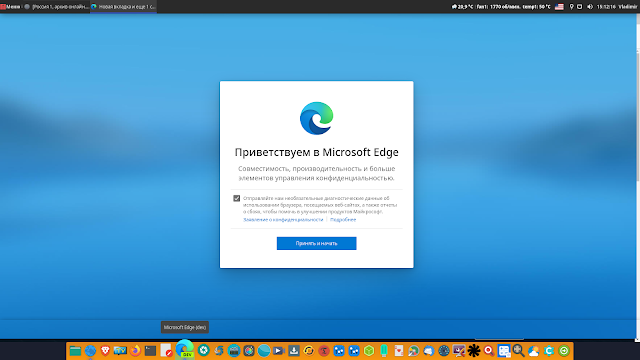The width and height of the screenshot is (640, 360).
Task: Launch Firefox from the dock
Action: (135, 351)
